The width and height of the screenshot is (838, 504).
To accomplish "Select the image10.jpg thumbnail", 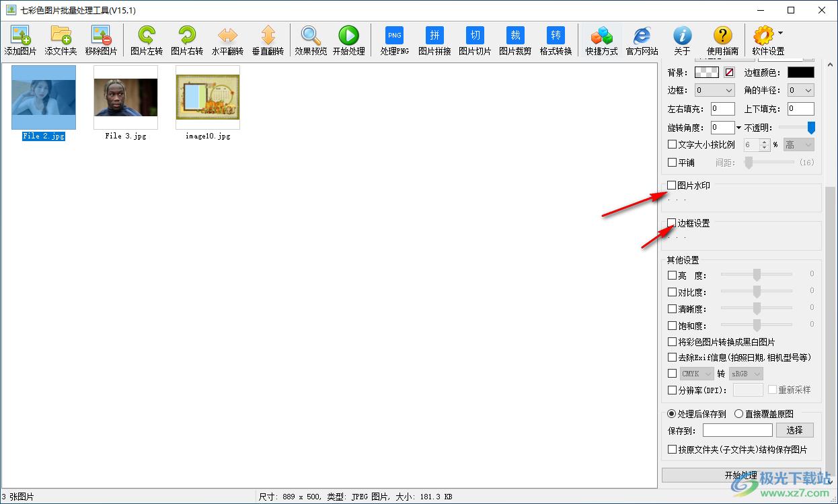I will tap(208, 97).
